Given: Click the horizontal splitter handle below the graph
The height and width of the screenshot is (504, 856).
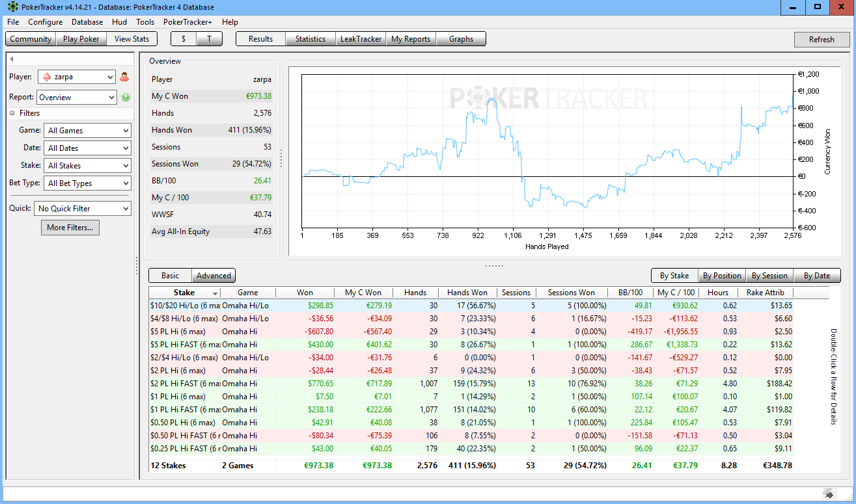Looking at the screenshot, I should click(x=495, y=265).
